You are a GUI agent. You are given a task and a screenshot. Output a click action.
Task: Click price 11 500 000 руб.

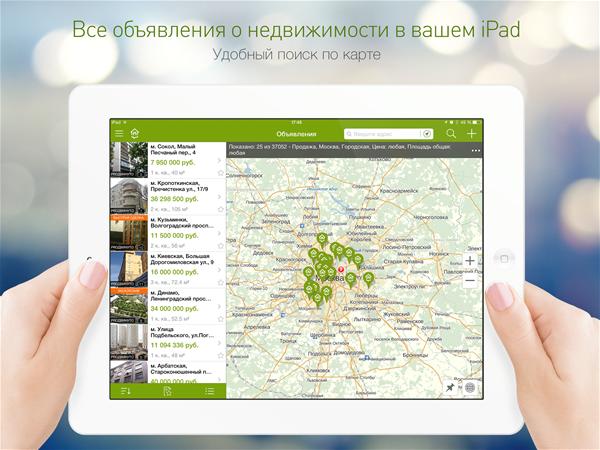(x=174, y=235)
